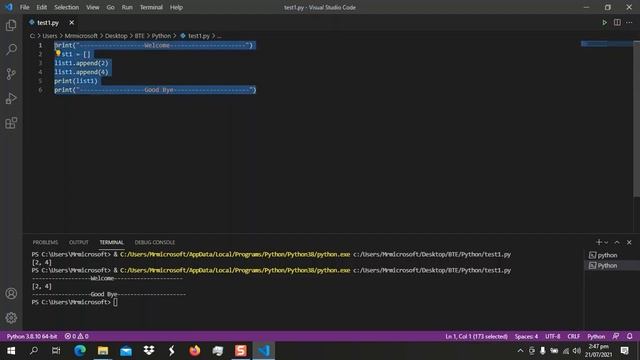Split the editor to the right

coord(617,22)
